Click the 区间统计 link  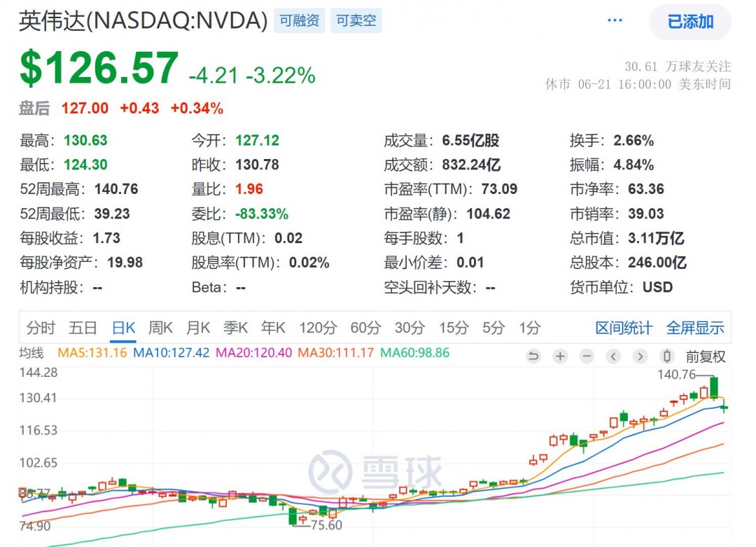pyautogui.click(x=624, y=328)
